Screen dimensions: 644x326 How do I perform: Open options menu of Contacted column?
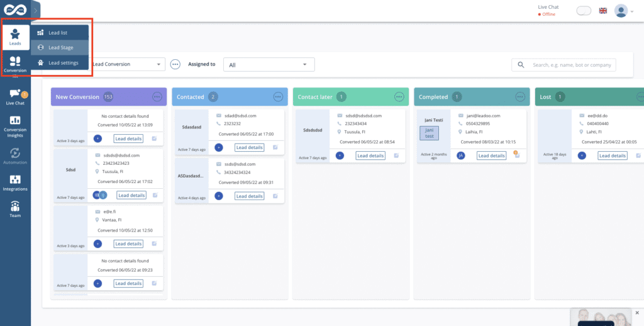278,97
